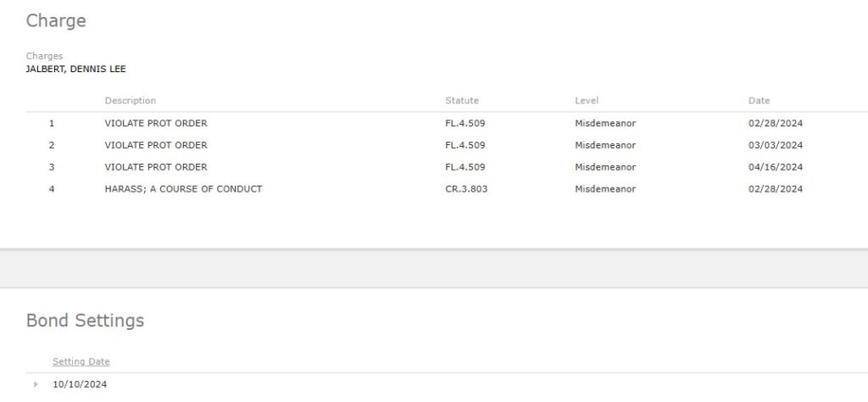Select the 10/10/2024 bond setting date

(80, 385)
